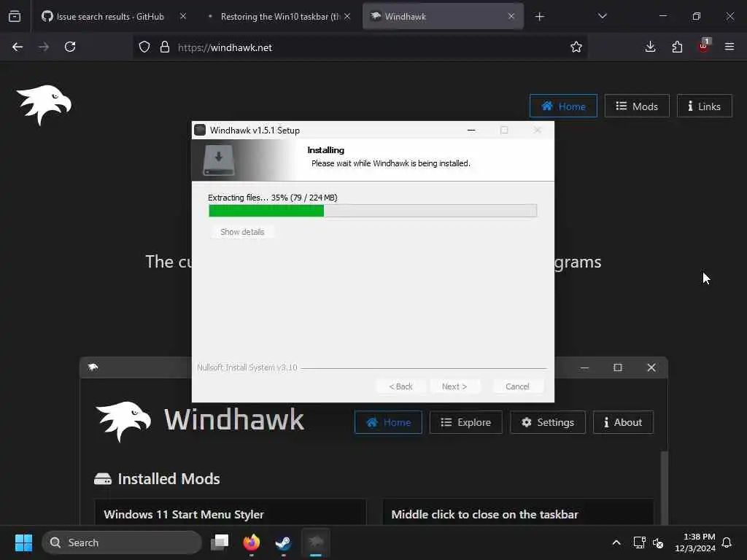This screenshot has height=560, width=747.
Task: Open Steam from the taskbar
Action: (x=284, y=542)
